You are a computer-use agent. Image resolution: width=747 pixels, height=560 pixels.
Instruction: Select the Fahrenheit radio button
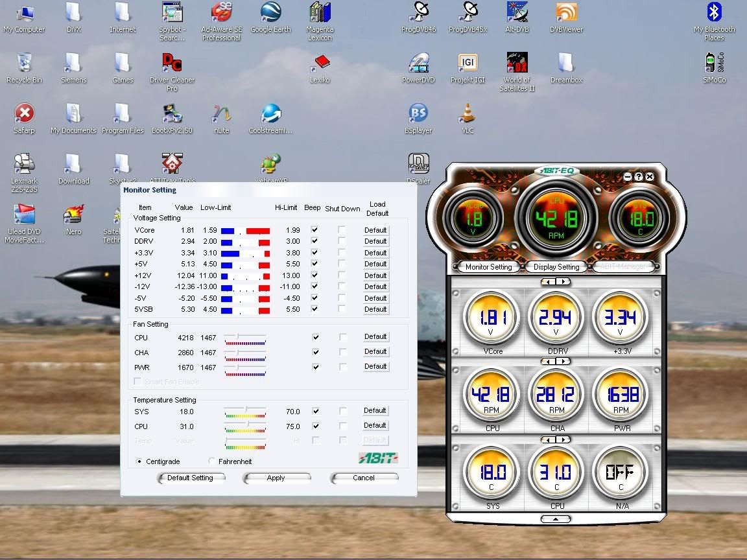pyautogui.click(x=211, y=461)
